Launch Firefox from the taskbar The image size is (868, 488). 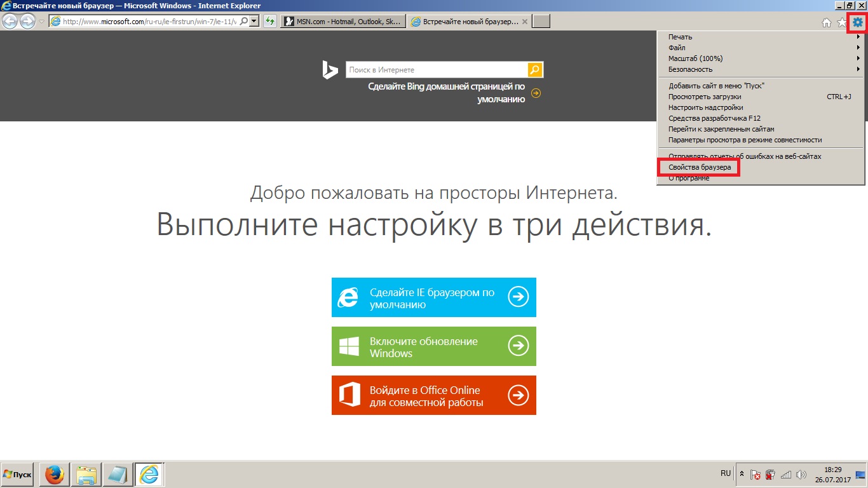(x=55, y=475)
